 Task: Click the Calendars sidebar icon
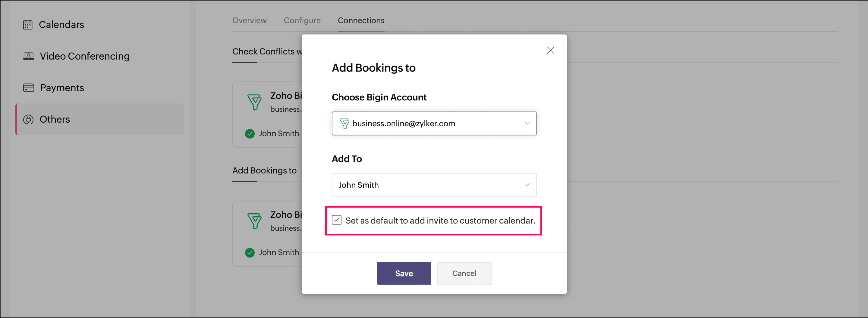(x=28, y=25)
